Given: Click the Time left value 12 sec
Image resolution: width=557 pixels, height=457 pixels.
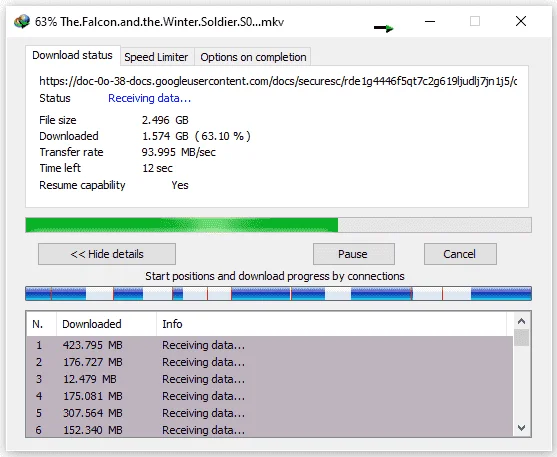Looking at the screenshot, I should click(x=157, y=168).
